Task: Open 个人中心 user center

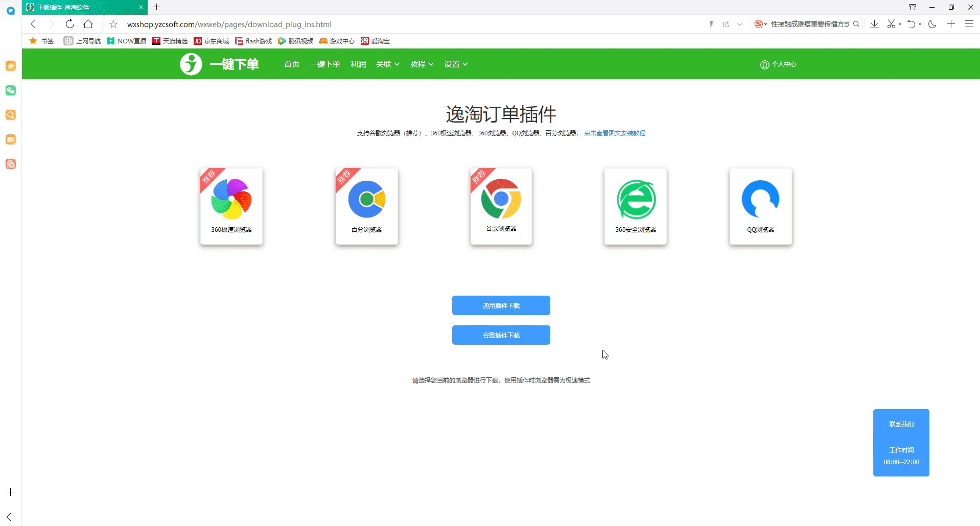Action: [778, 64]
